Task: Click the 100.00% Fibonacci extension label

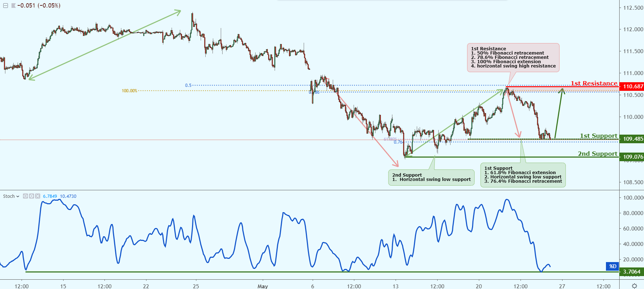Action: (129, 91)
